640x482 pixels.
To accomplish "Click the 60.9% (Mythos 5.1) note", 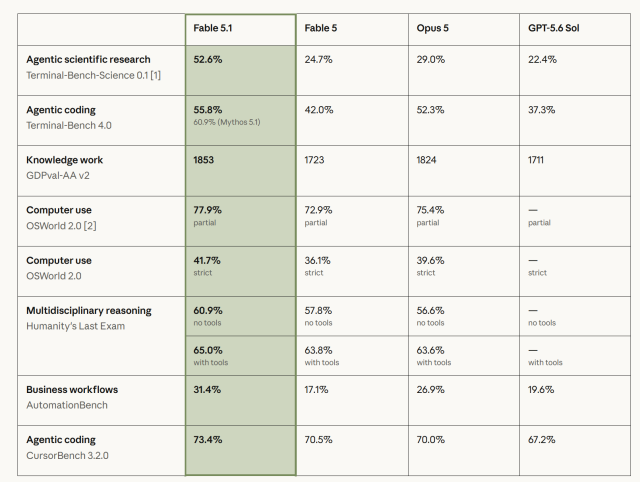I will pyautogui.click(x=227, y=122).
